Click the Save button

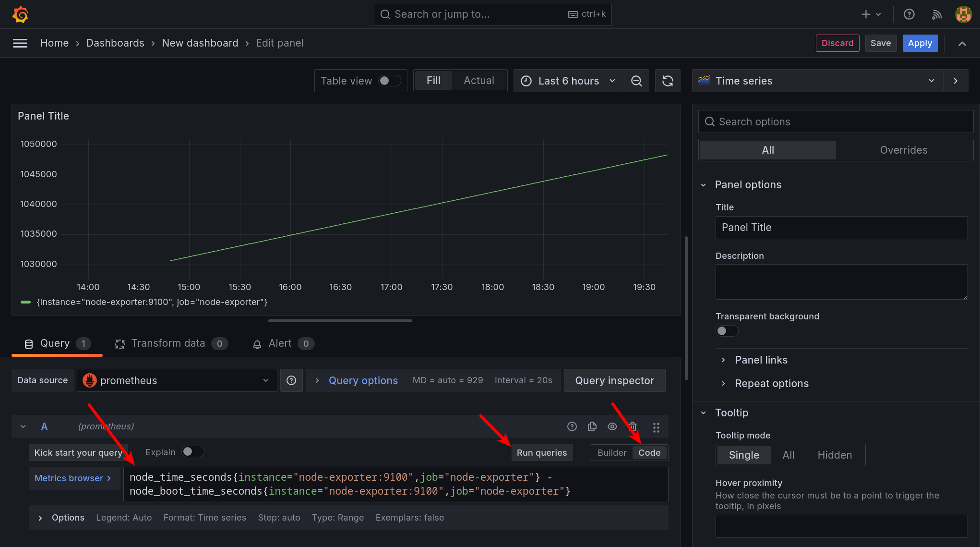881,43
